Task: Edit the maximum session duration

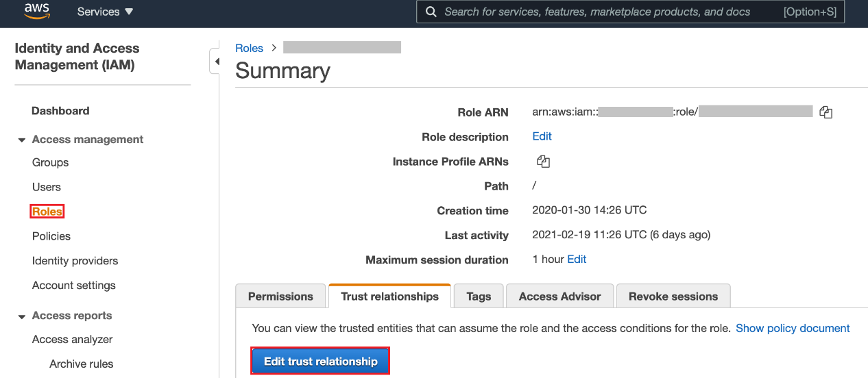Action: 577,260
